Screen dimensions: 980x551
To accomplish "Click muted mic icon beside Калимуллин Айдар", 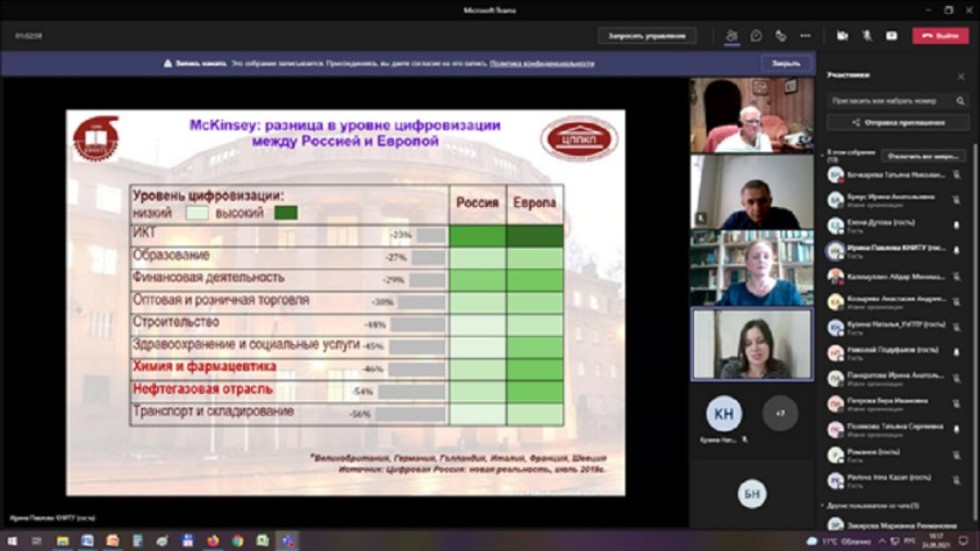I will tap(956, 277).
